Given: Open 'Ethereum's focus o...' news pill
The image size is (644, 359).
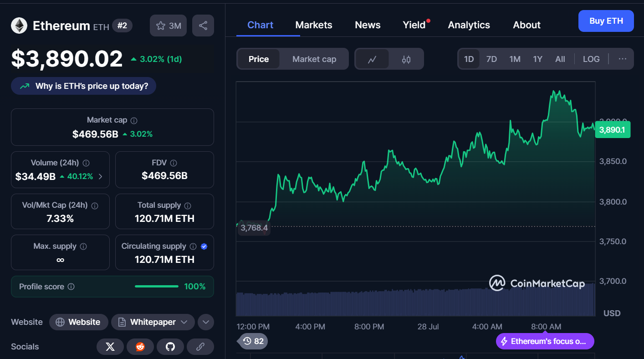Looking at the screenshot, I should tap(545, 341).
